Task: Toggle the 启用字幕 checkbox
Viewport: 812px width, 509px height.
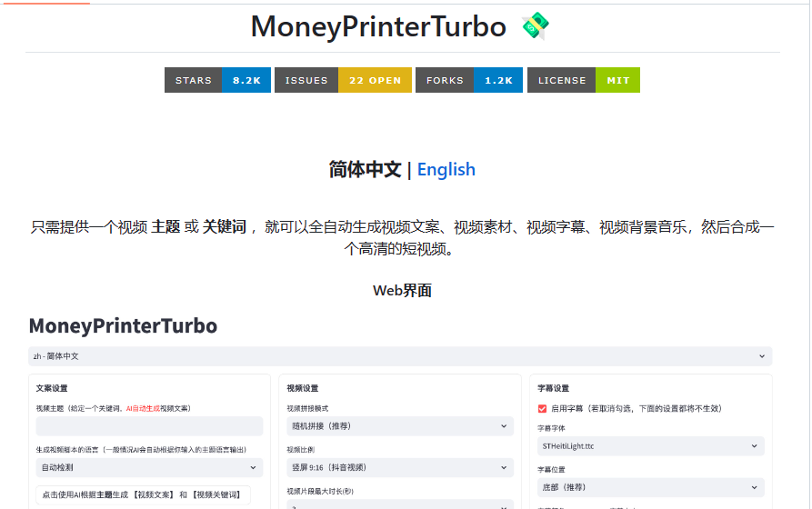Action: point(543,409)
